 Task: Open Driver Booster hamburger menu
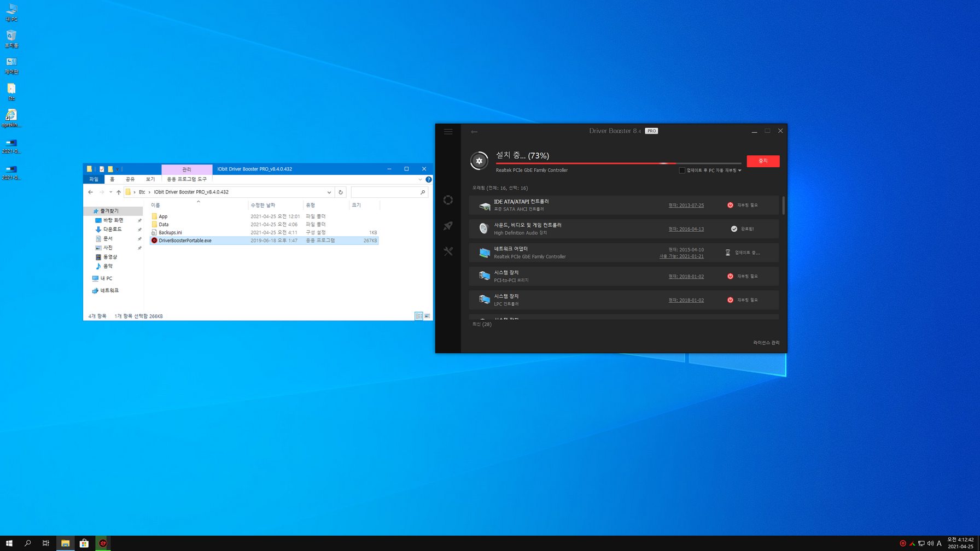448,132
